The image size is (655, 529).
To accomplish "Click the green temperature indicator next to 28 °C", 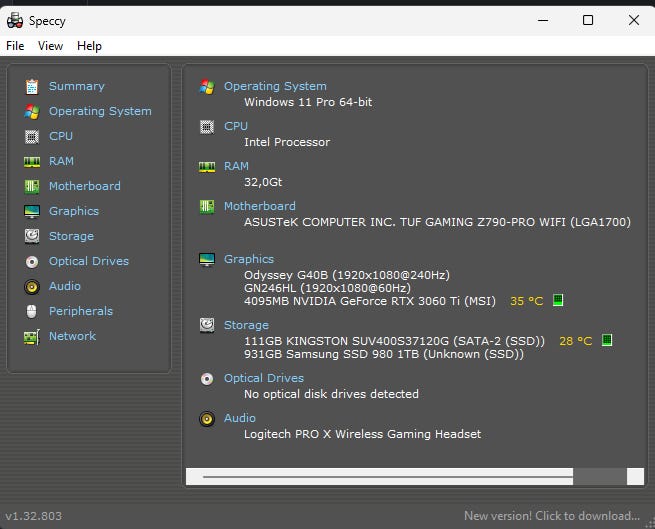I will coord(607,340).
